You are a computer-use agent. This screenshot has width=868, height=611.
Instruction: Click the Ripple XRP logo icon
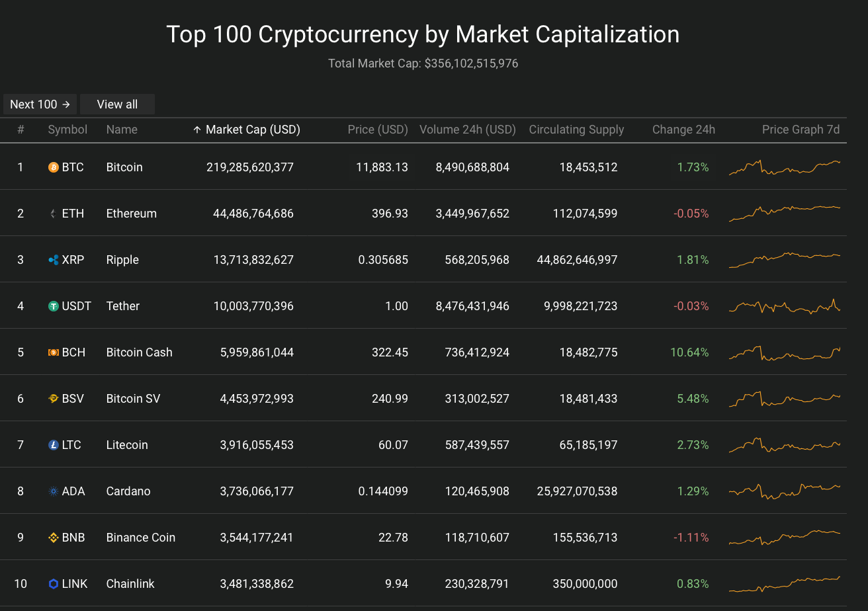tap(54, 260)
